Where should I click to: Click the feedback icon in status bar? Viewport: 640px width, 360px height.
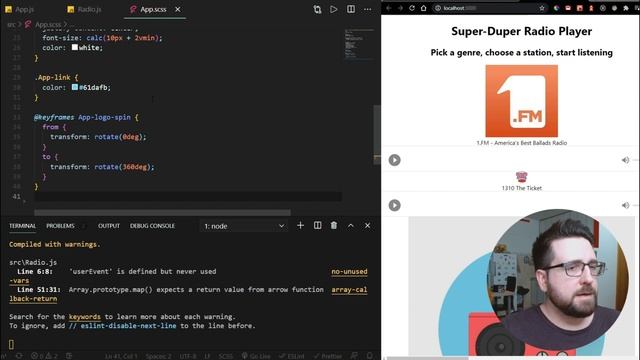(x=354, y=356)
